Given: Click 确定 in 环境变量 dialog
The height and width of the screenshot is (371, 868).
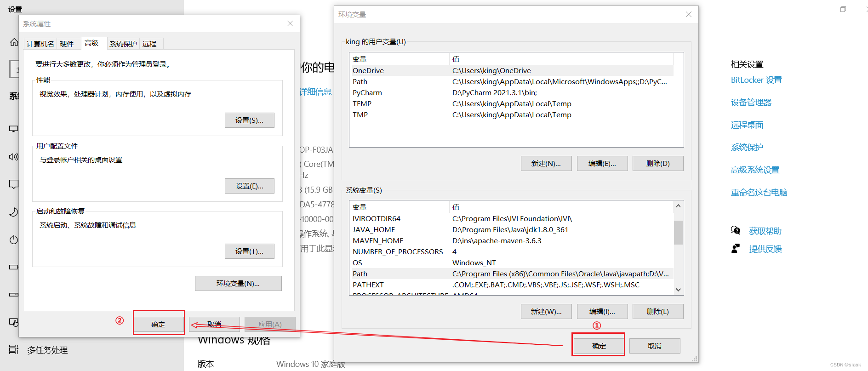Looking at the screenshot, I should point(599,346).
